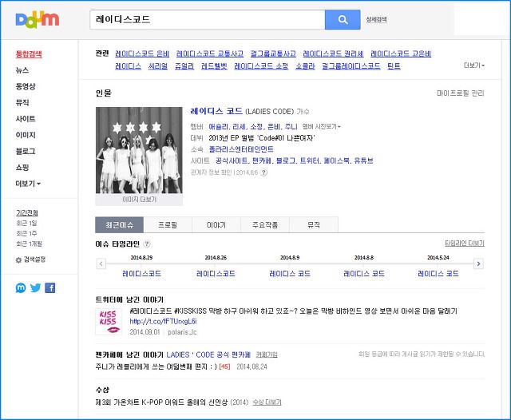The image size is (511, 420).
Task: Open related search 걸그룹교통사고
Action: (273, 53)
